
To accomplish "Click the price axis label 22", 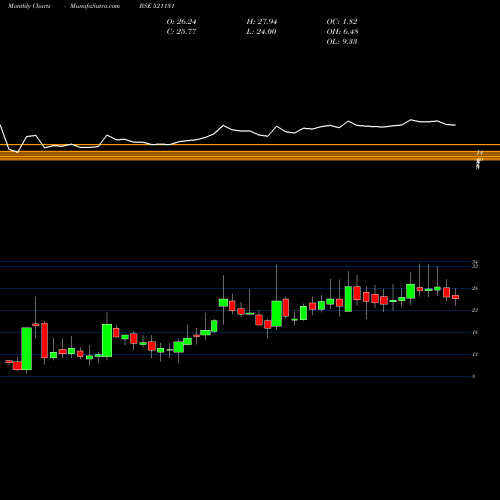I will [475, 310].
